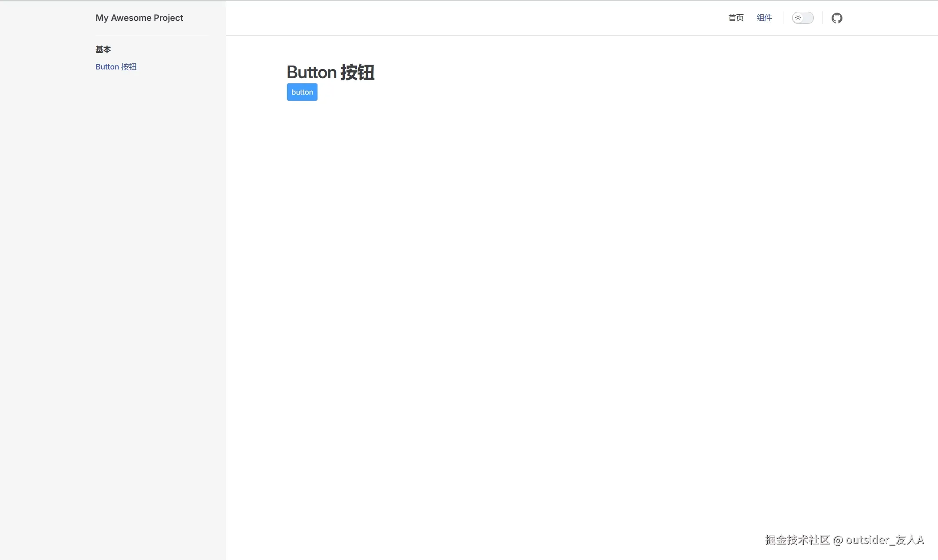The width and height of the screenshot is (938, 560).
Task: Open the GitHub repository via the GitHub icon
Action: pos(837,18)
